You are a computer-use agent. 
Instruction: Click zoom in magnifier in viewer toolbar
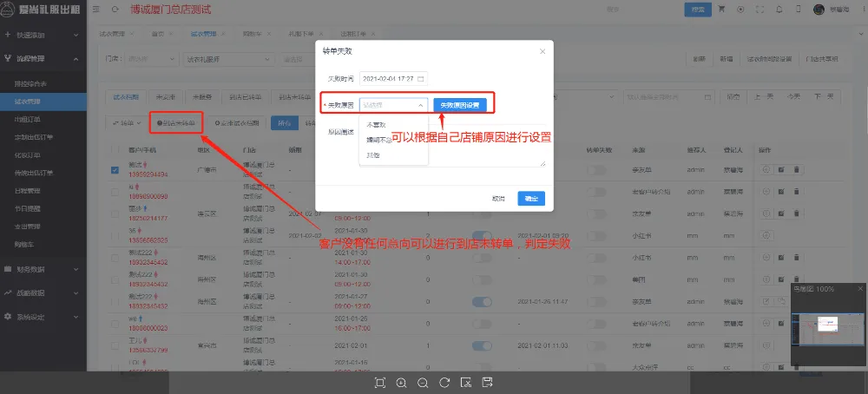(x=401, y=383)
